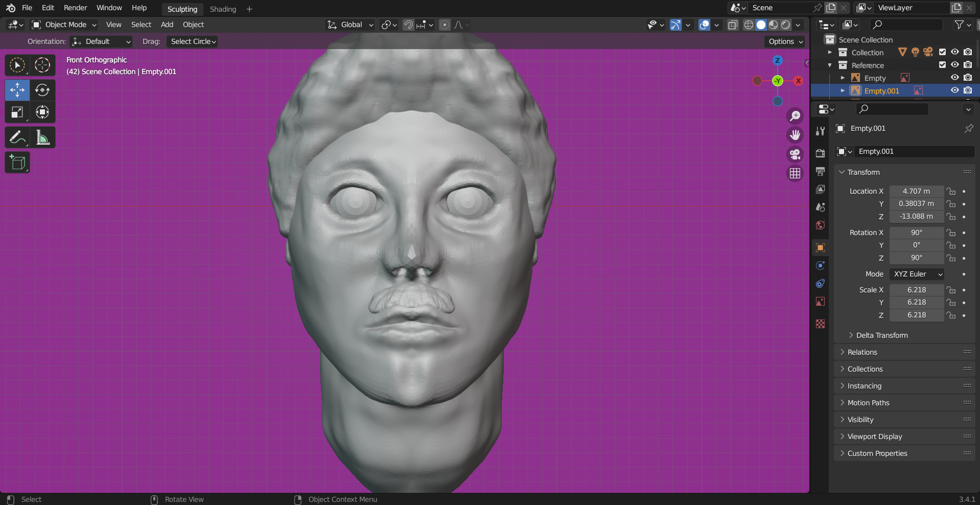Disable Empty.001 in renders
Screen dimensions: 980x505
[968, 90]
